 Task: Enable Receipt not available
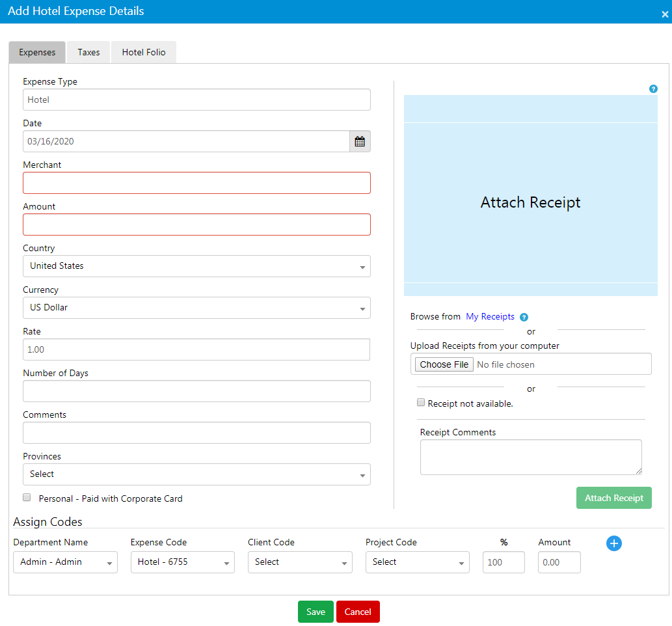coord(421,401)
